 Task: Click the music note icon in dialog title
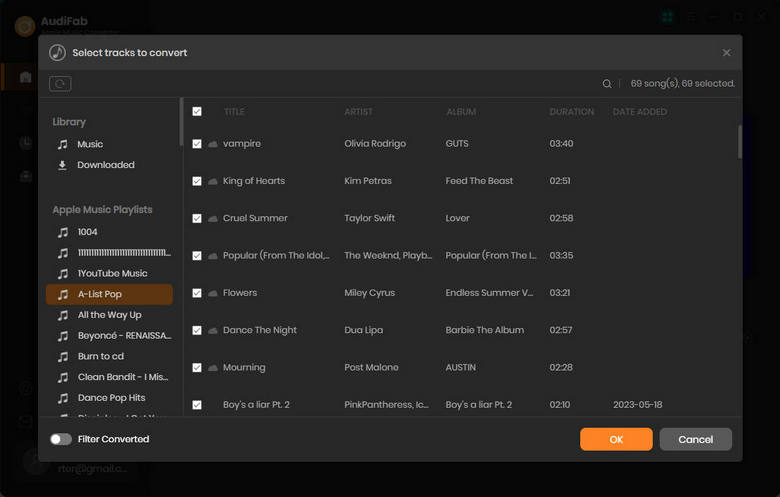coord(58,53)
